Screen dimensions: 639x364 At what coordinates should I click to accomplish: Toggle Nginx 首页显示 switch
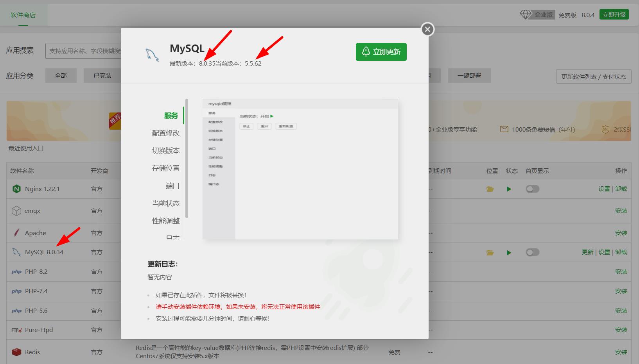(x=533, y=189)
